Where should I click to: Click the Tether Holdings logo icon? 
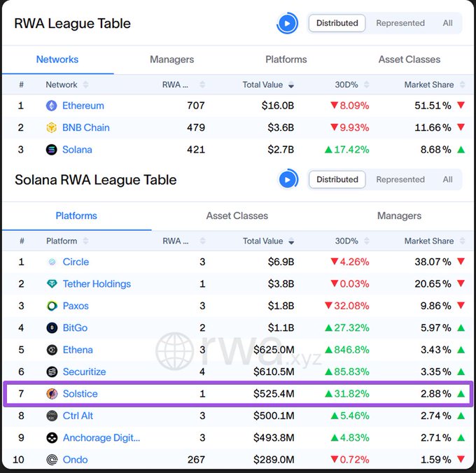click(52, 283)
